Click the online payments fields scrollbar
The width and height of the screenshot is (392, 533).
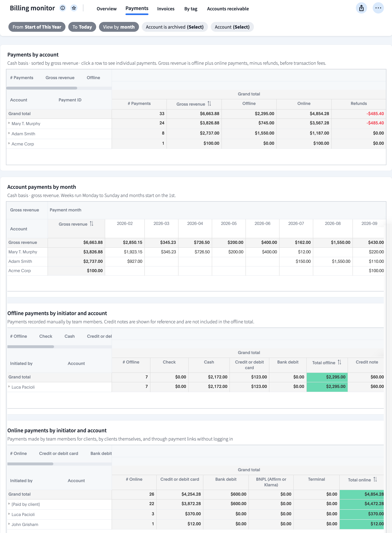click(x=30, y=464)
